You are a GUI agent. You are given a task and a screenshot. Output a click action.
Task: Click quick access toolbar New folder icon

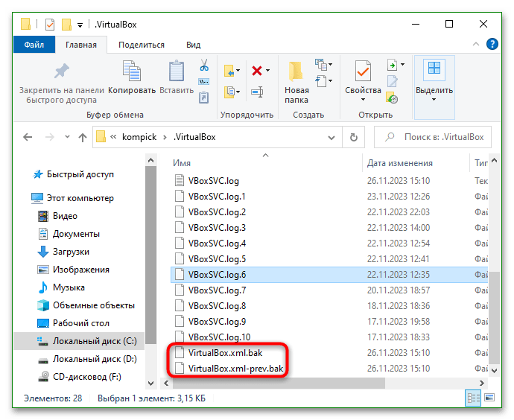point(66,25)
